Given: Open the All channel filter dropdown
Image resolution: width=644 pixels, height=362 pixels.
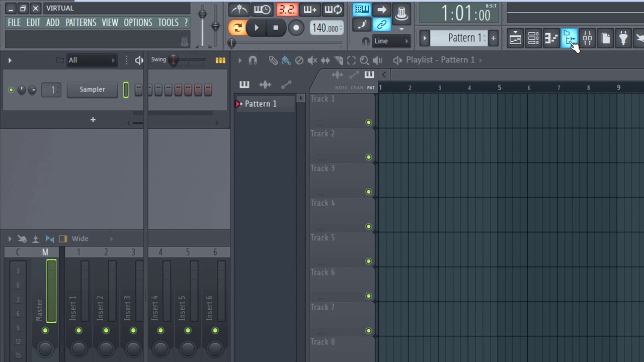Looking at the screenshot, I should pyautogui.click(x=92, y=60).
